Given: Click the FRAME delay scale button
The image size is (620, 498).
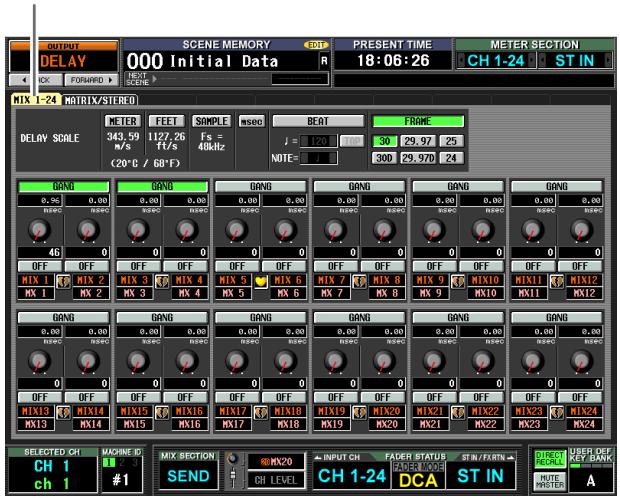Looking at the screenshot, I should pos(418,121).
